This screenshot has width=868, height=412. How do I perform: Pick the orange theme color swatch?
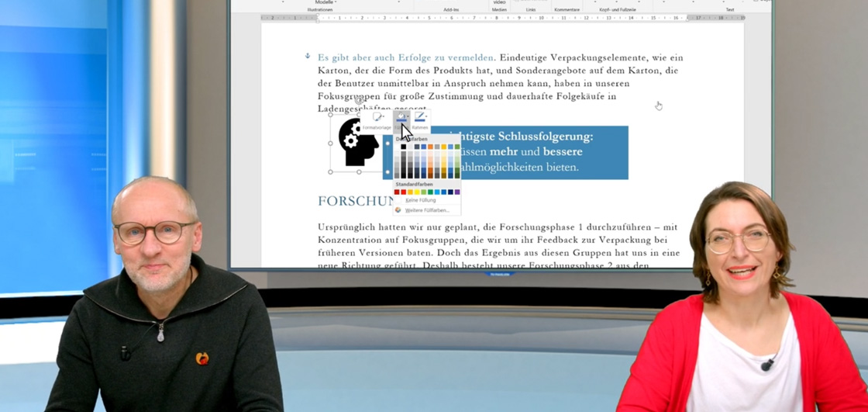click(x=430, y=147)
